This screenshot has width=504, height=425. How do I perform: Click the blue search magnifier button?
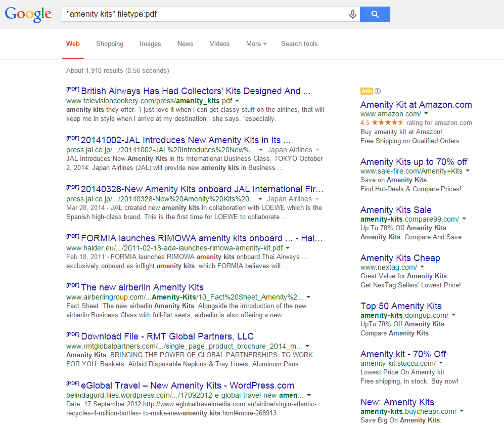(x=375, y=14)
